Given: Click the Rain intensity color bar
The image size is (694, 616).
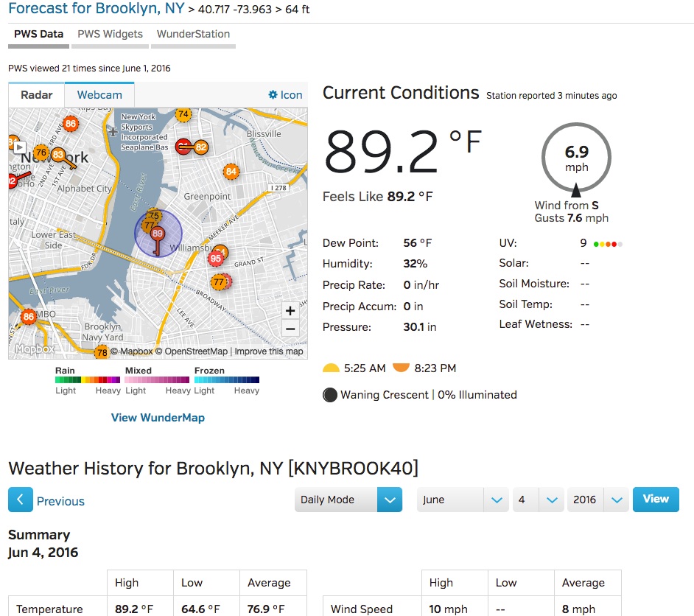Looking at the screenshot, I should click(88, 379).
